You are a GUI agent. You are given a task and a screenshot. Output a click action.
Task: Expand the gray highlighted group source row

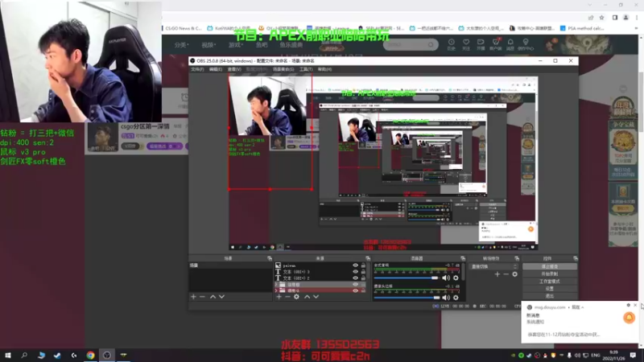(x=276, y=284)
